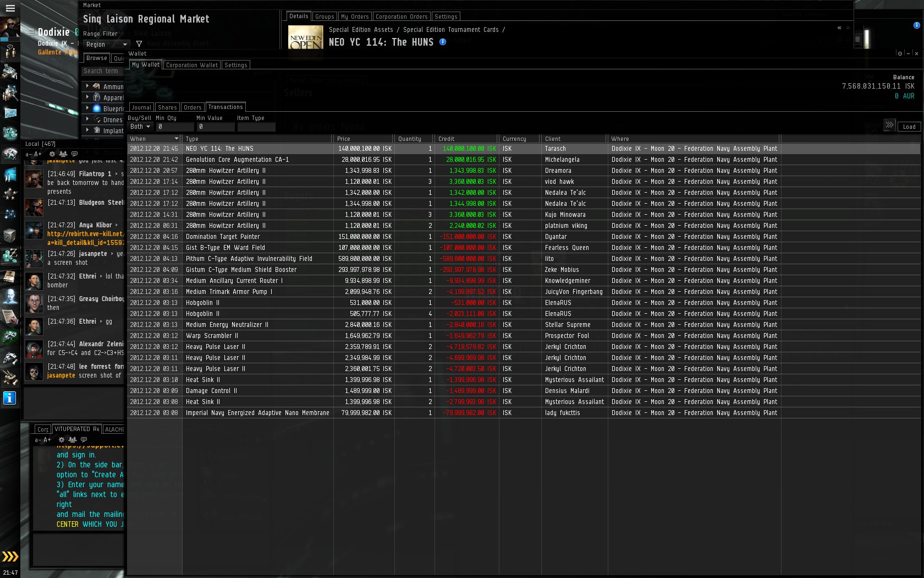The width and height of the screenshot is (924, 578).
Task: Toggle Local chat member list icon
Action: [63, 154]
